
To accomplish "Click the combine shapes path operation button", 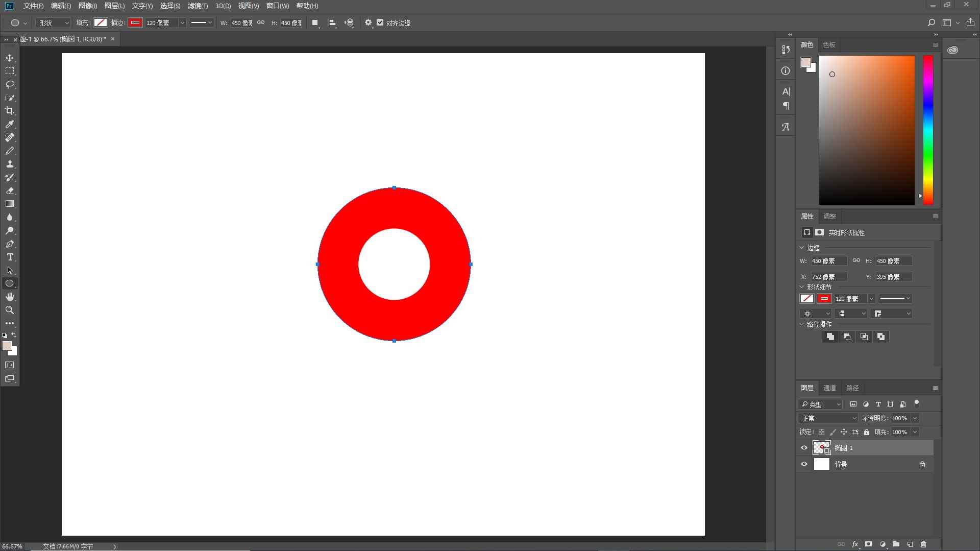I will [x=830, y=337].
